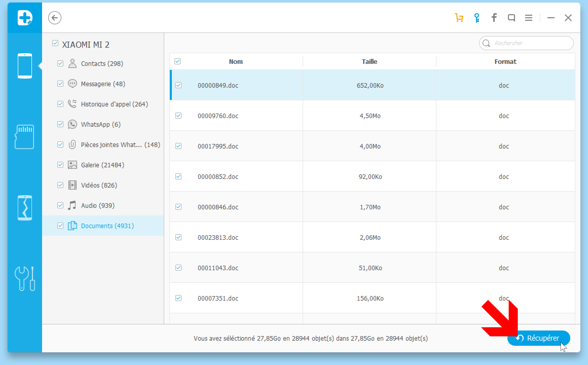
Task: Select the SD card recovery sidebar icon
Action: coord(24,137)
